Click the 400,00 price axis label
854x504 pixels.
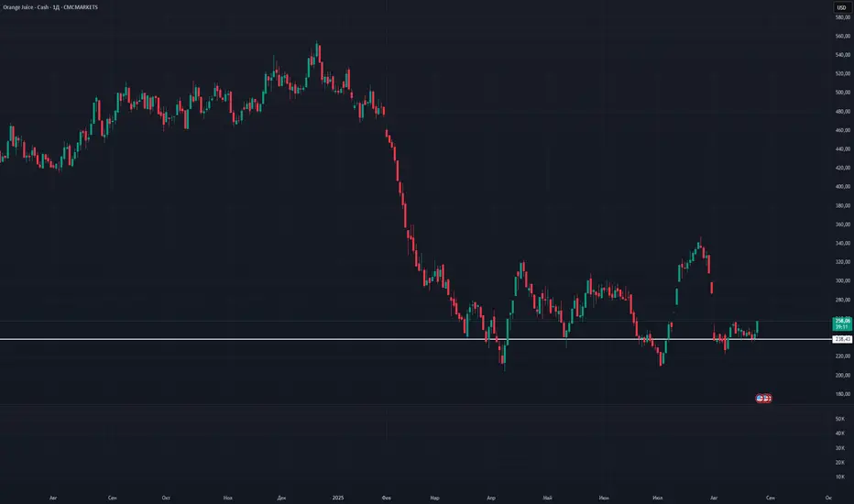[x=843, y=186]
